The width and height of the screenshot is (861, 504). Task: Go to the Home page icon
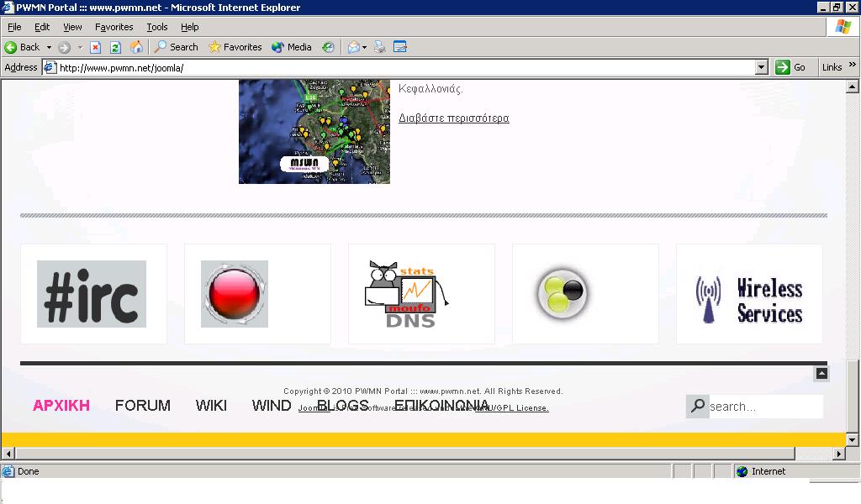(x=136, y=47)
